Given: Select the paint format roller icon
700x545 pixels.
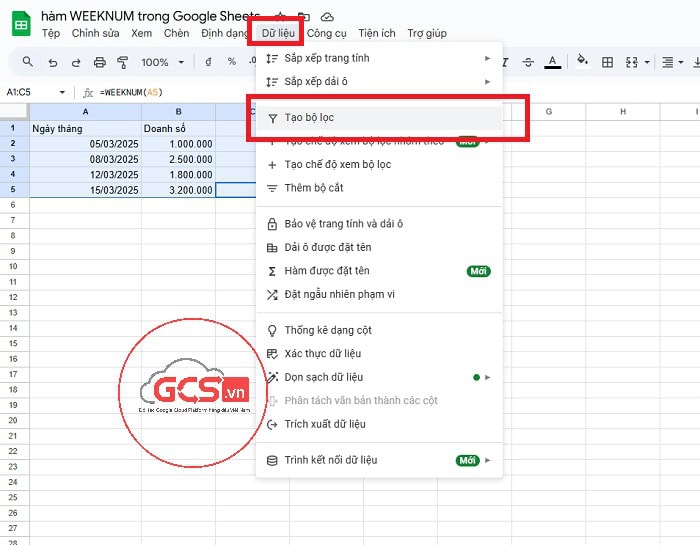Looking at the screenshot, I should pyautogui.click(x=123, y=62).
